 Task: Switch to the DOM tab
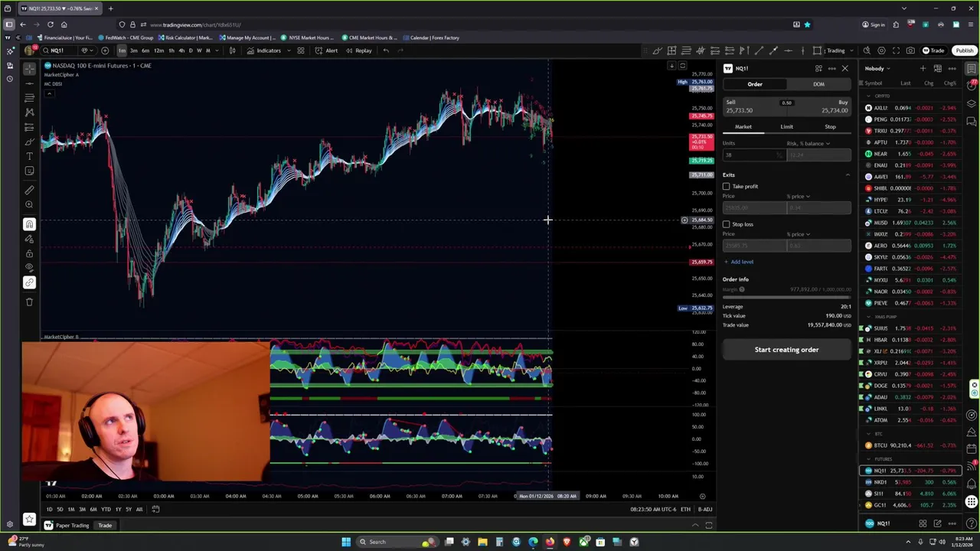coord(818,84)
